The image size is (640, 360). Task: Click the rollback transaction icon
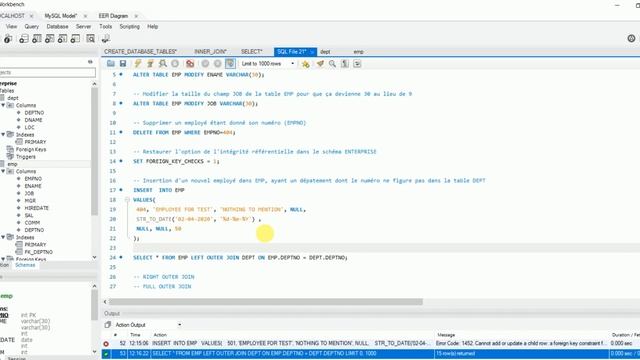(x=218, y=64)
